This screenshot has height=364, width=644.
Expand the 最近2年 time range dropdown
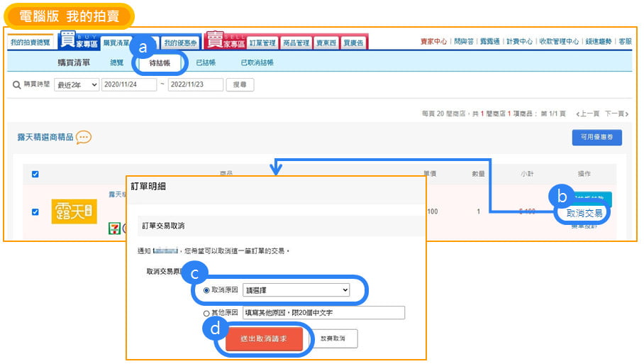click(x=77, y=84)
